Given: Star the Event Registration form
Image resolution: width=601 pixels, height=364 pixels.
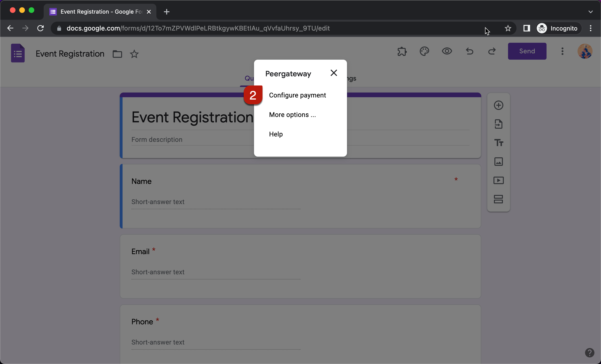Looking at the screenshot, I should point(134,54).
